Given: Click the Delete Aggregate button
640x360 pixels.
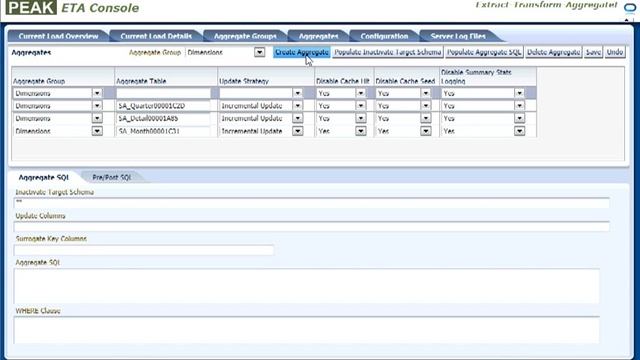Looking at the screenshot, I should (553, 52).
